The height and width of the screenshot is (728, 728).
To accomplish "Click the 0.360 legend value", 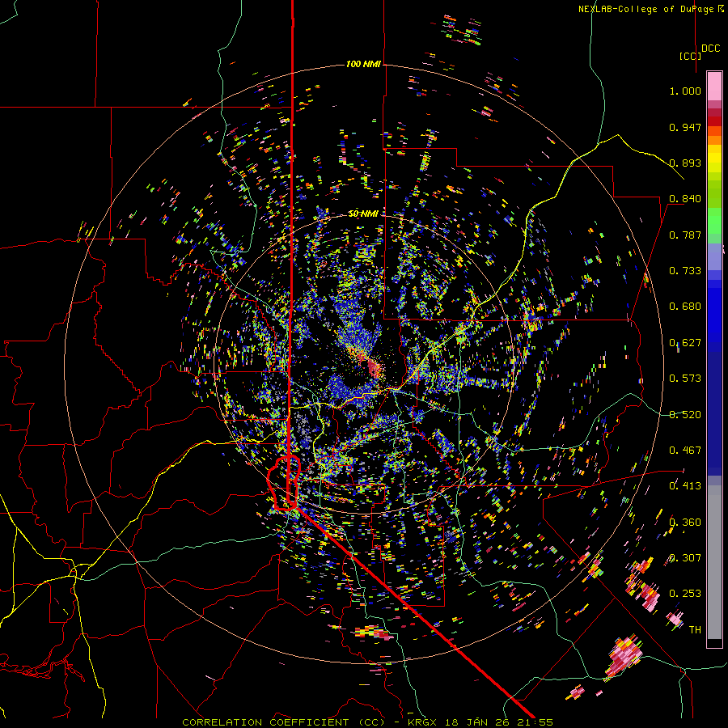I will (685, 523).
